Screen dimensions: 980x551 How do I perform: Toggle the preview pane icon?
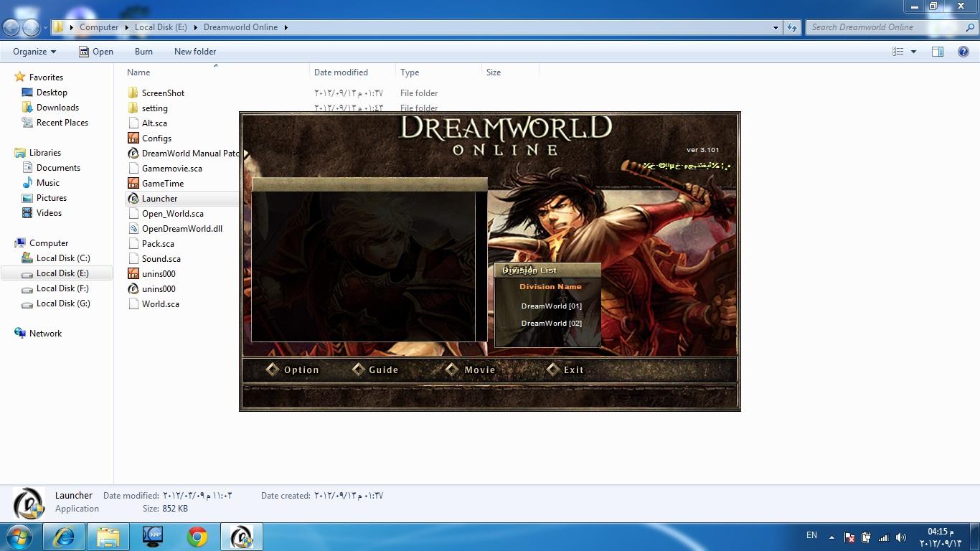[x=938, y=52]
